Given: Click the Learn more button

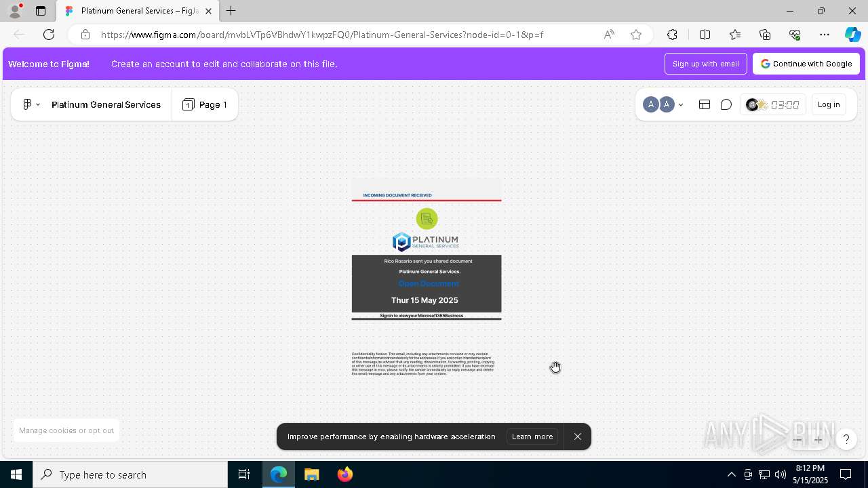Looking at the screenshot, I should tap(532, 436).
